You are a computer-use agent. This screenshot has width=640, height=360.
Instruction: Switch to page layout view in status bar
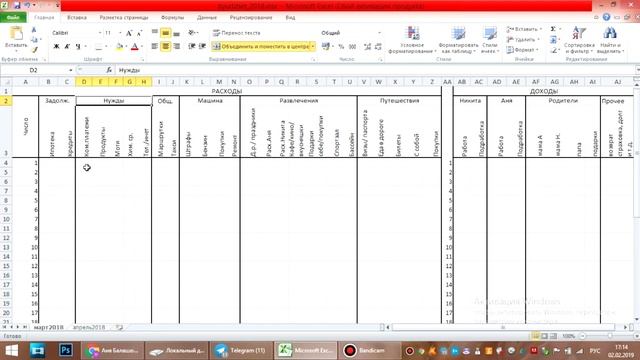544,336
